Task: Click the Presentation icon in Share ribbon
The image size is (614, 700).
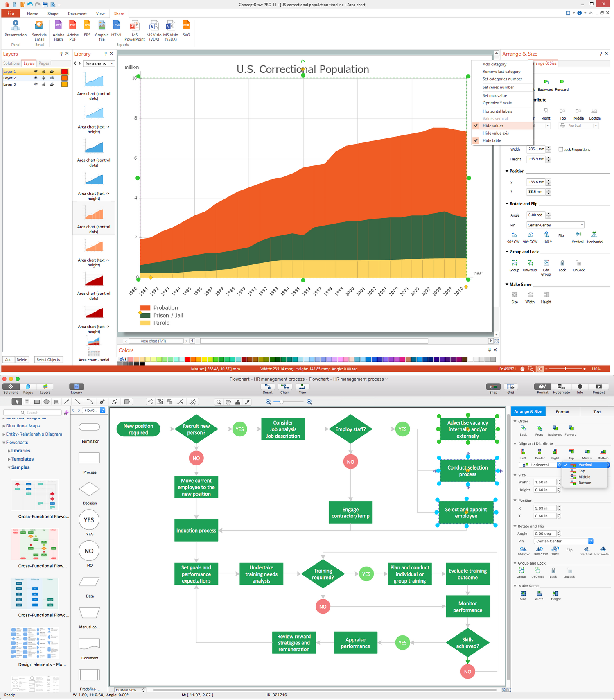Action: 16,26
